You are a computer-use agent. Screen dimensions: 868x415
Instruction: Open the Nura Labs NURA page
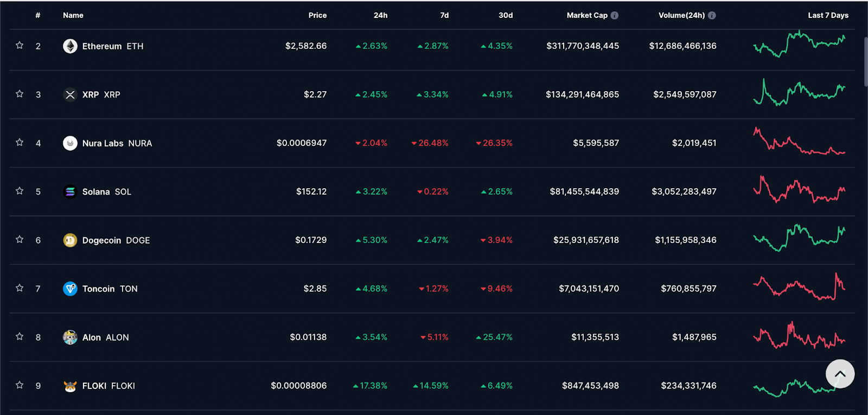[x=117, y=143]
